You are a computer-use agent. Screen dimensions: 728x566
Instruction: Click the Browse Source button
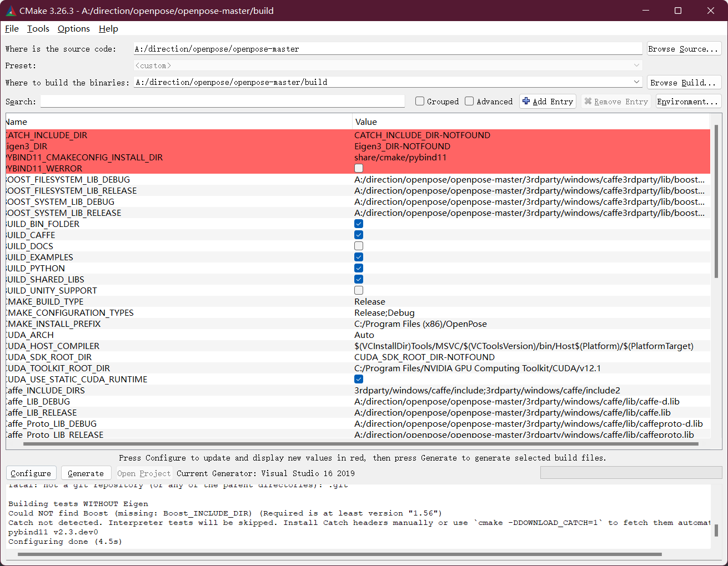click(x=684, y=49)
